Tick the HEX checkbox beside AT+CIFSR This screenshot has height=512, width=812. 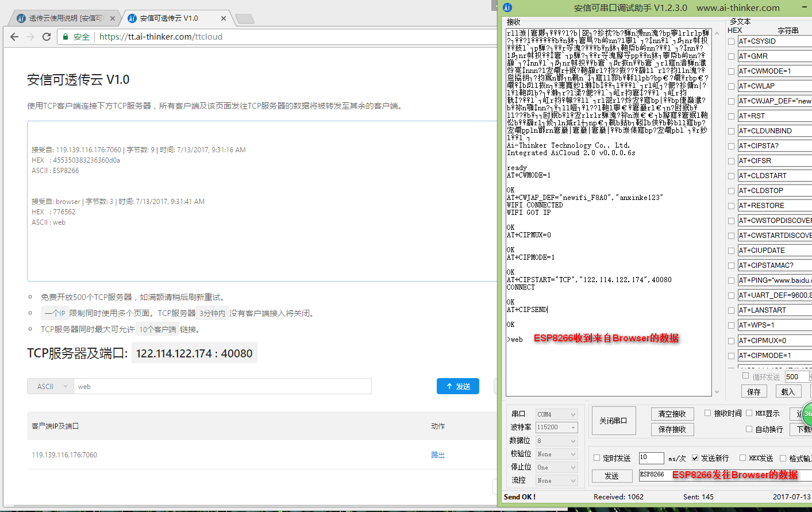(732, 161)
